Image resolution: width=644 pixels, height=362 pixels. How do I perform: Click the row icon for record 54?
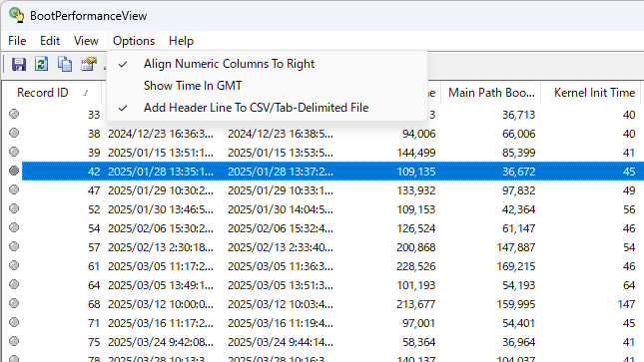[x=14, y=227]
